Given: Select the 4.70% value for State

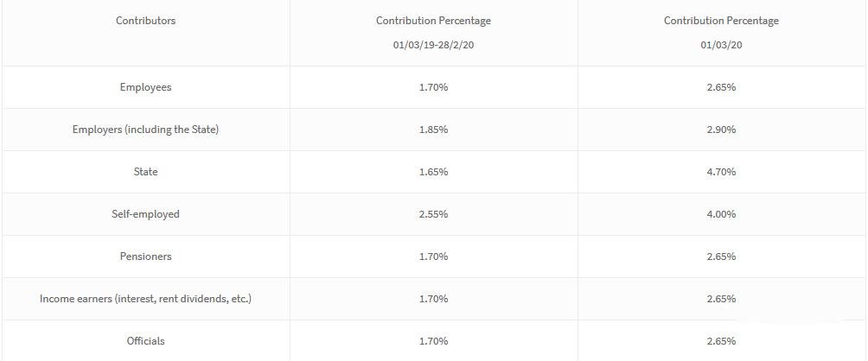Looking at the screenshot, I should [721, 172].
